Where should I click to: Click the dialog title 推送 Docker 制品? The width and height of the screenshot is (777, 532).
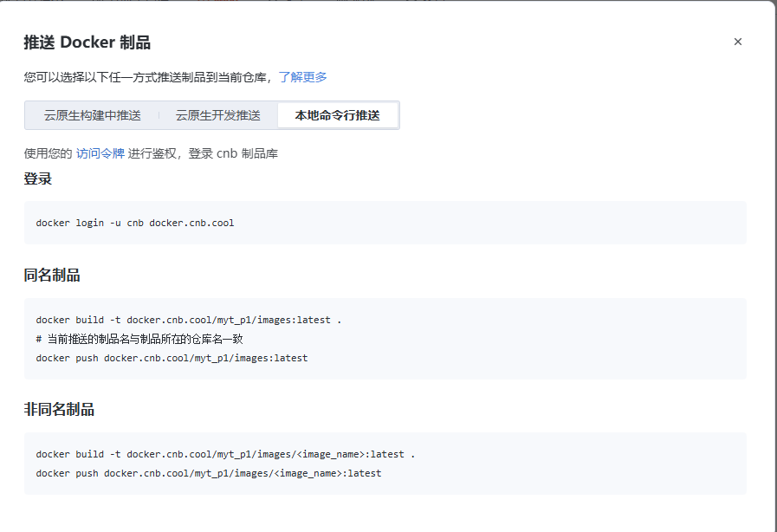coord(87,42)
